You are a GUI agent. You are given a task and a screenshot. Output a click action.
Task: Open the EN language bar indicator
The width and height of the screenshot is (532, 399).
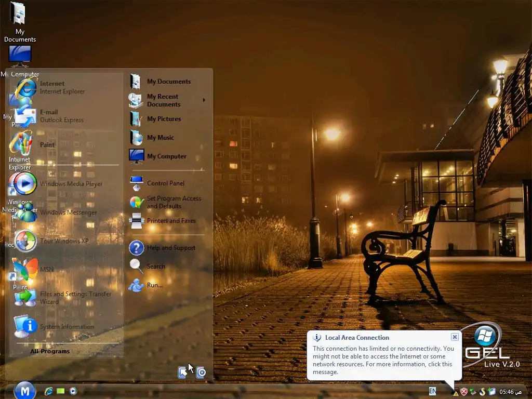click(x=433, y=391)
